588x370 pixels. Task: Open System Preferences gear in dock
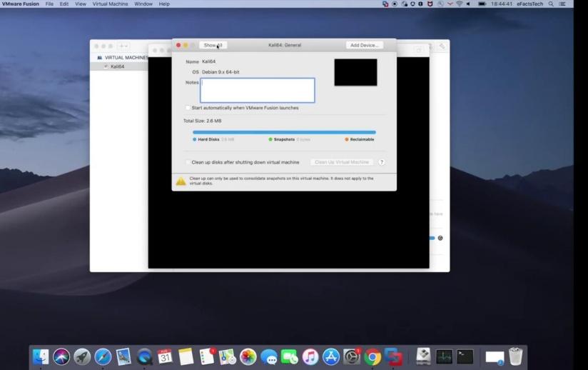pyautogui.click(x=352, y=356)
